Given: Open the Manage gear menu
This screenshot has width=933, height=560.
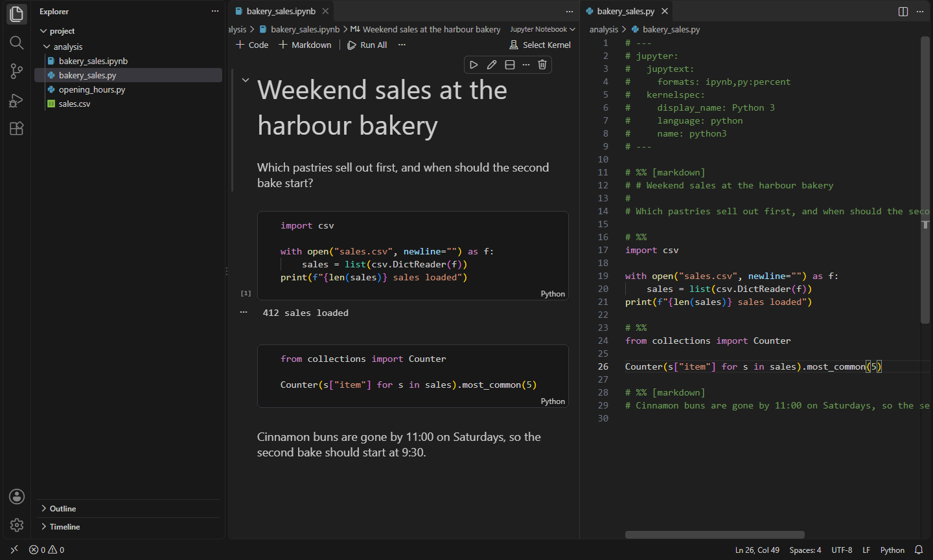Looking at the screenshot, I should tap(17, 525).
